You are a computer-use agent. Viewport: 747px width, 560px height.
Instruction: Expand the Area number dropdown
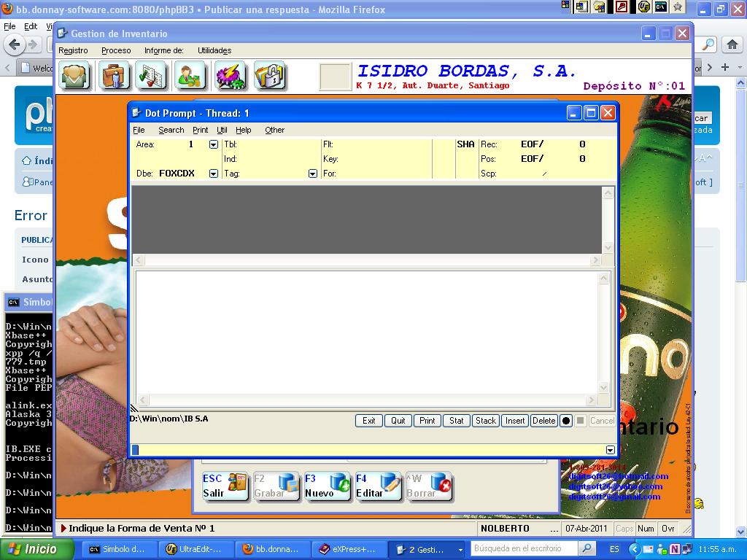point(213,144)
